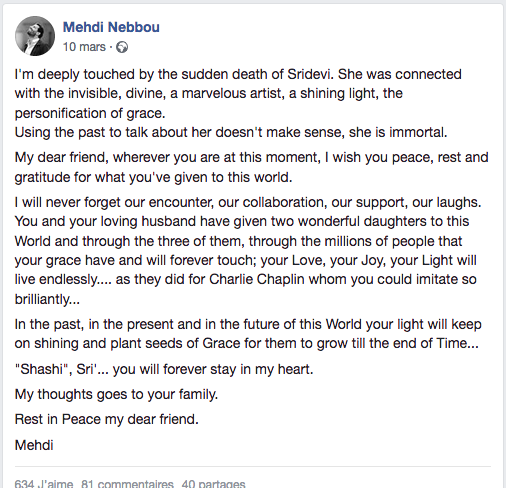Image resolution: width=506 pixels, height=488 pixels.
Task: Click the line starting "Using the past to talk"
Action: click(x=231, y=132)
